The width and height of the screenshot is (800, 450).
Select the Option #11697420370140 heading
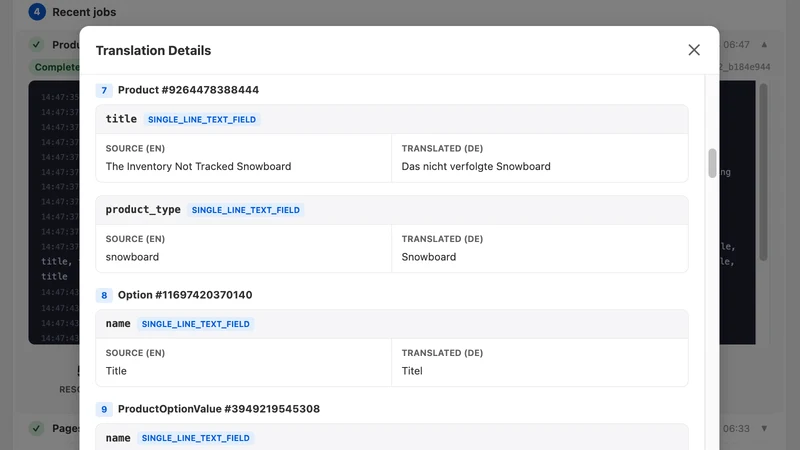click(x=185, y=295)
